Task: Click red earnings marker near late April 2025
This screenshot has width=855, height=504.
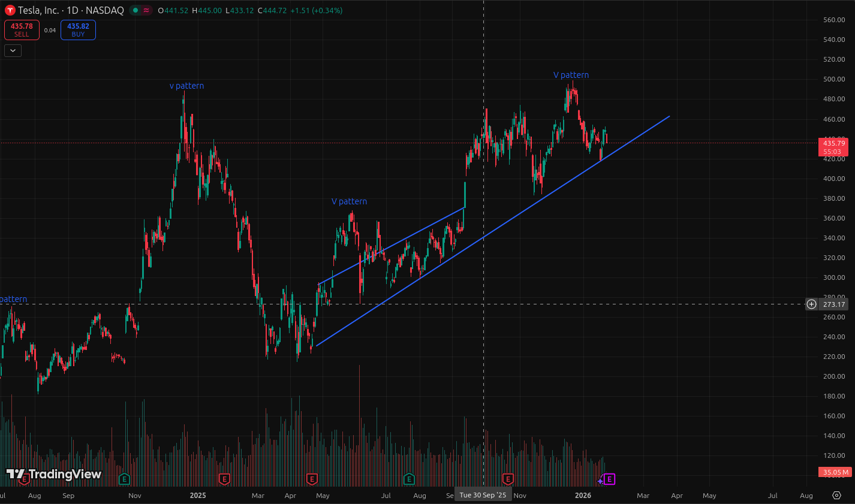Action: (x=312, y=479)
